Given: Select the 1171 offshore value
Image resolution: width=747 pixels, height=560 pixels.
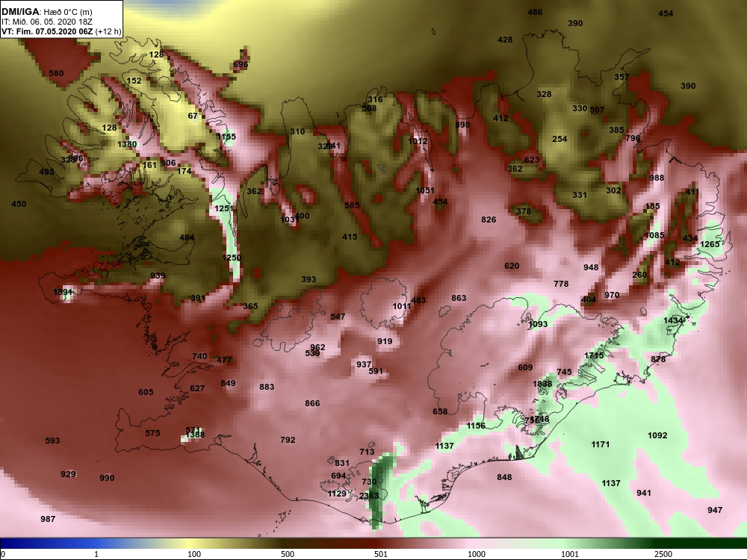Looking at the screenshot, I should click(x=601, y=444).
